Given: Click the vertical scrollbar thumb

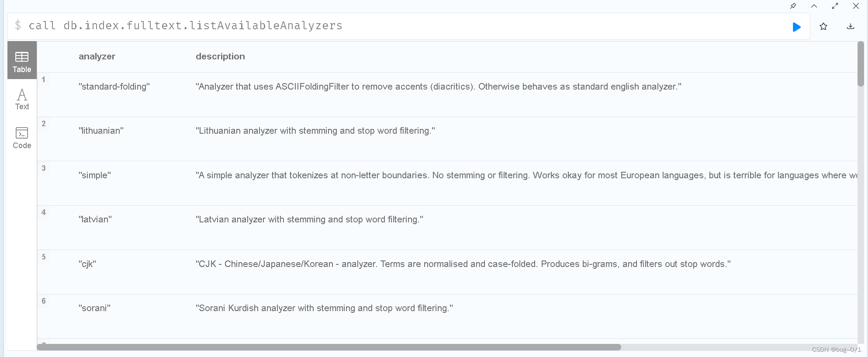Looking at the screenshot, I should click(861, 64).
